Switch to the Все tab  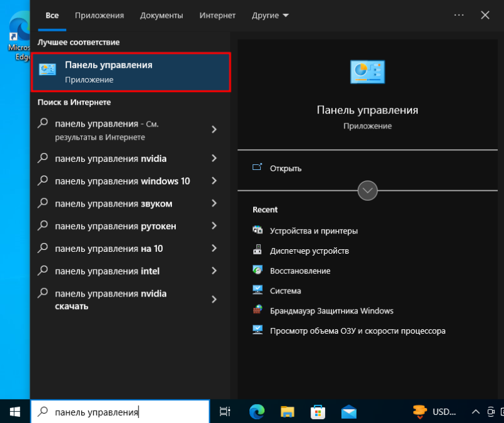(x=52, y=15)
